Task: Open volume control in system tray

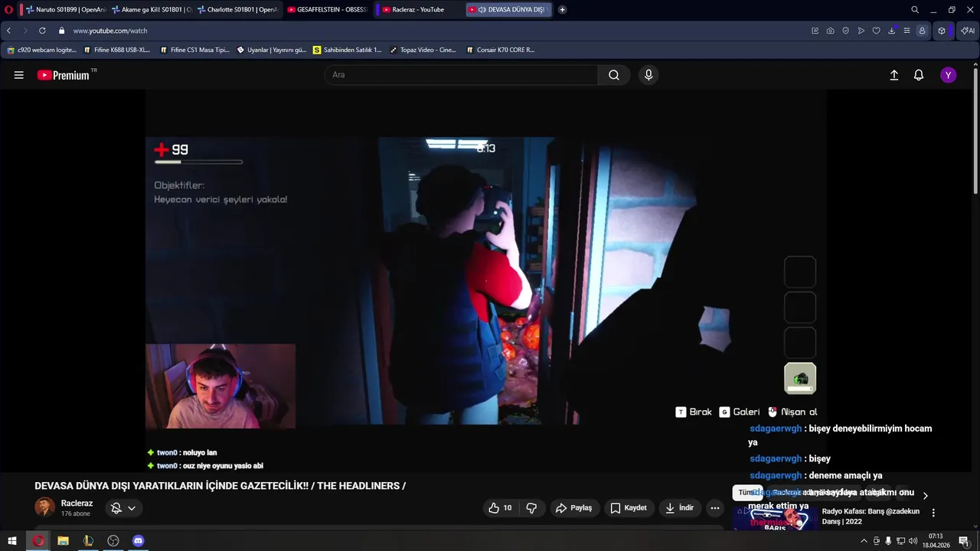Action: pyautogui.click(x=913, y=541)
